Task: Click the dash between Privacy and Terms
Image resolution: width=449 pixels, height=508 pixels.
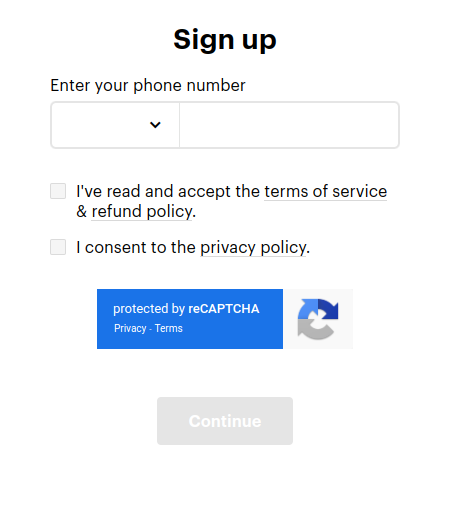Action: [x=151, y=329]
